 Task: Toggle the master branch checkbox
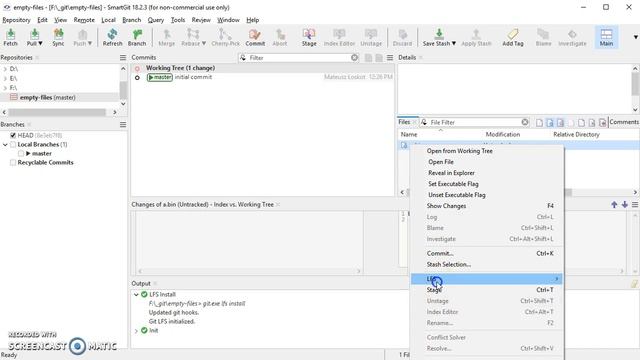point(21,153)
